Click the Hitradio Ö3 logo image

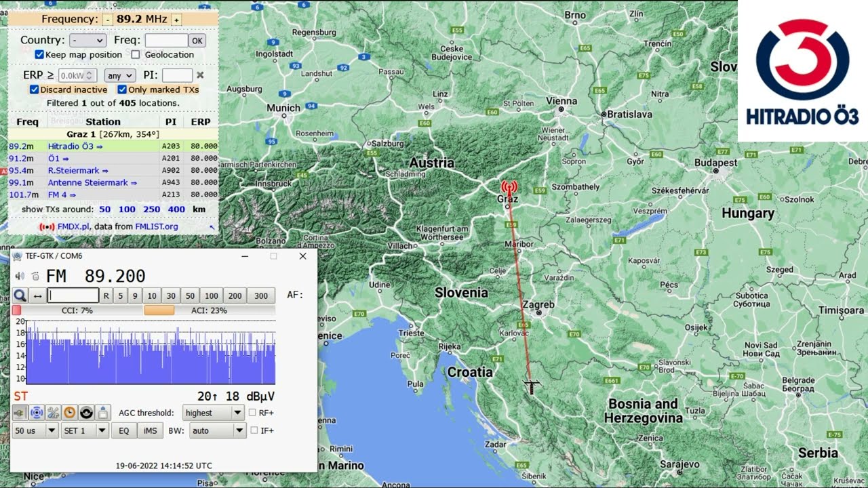pyautogui.click(x=803, y=71)
